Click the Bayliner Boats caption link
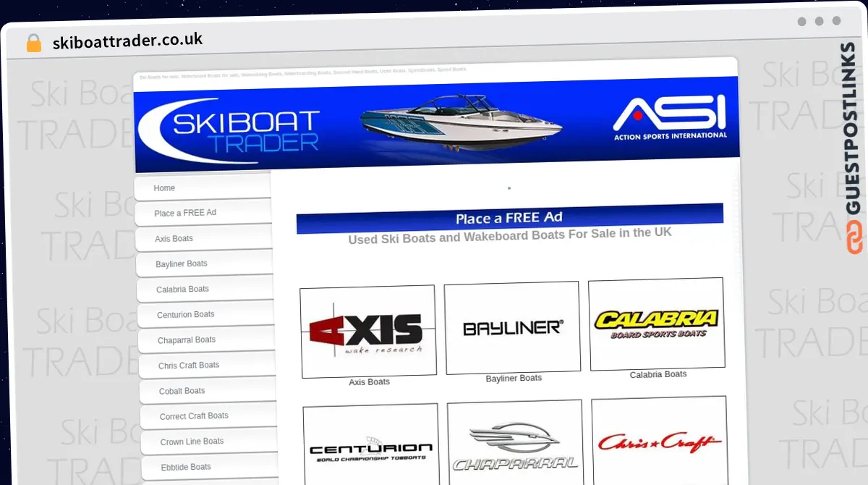868x485 pixels. (x=514, y=378)
